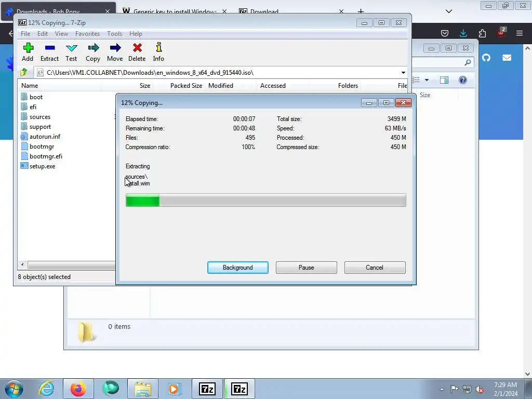Sort by the Folders column
Viewport: 532px width, 399px height.
[x=335, y=86]
